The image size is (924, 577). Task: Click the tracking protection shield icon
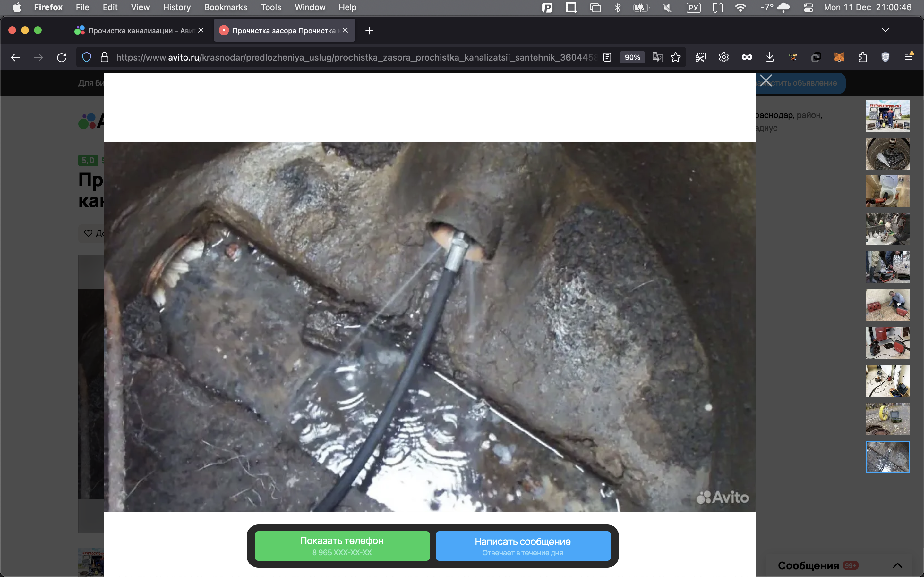pos(87,58)
